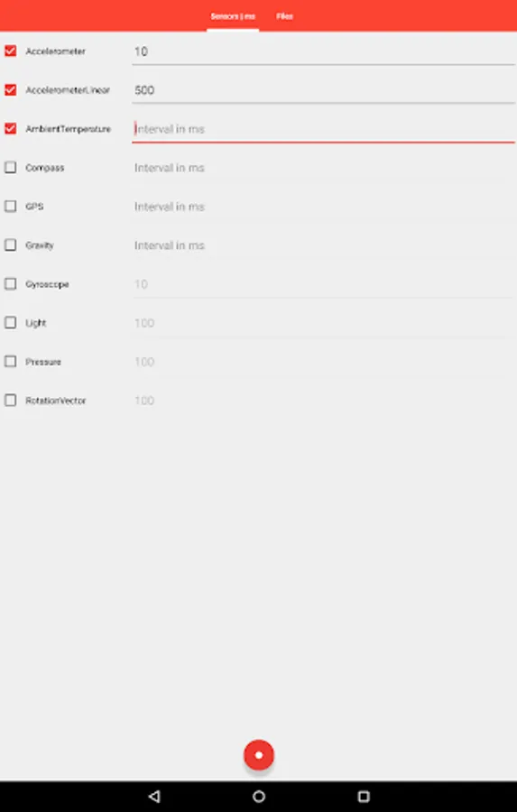Image resolution: width=517 pixels, height=812 pixels.
Task: Check the GPS checkbox
Action: 10,206
